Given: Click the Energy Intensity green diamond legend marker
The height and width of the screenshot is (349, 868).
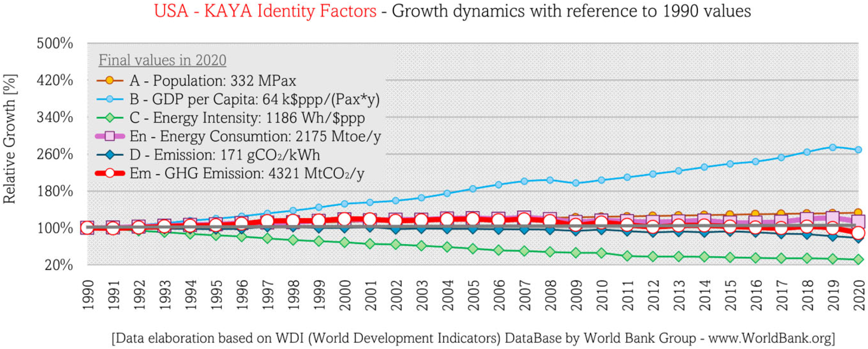Looking at the screenshot, I should 109,118.
